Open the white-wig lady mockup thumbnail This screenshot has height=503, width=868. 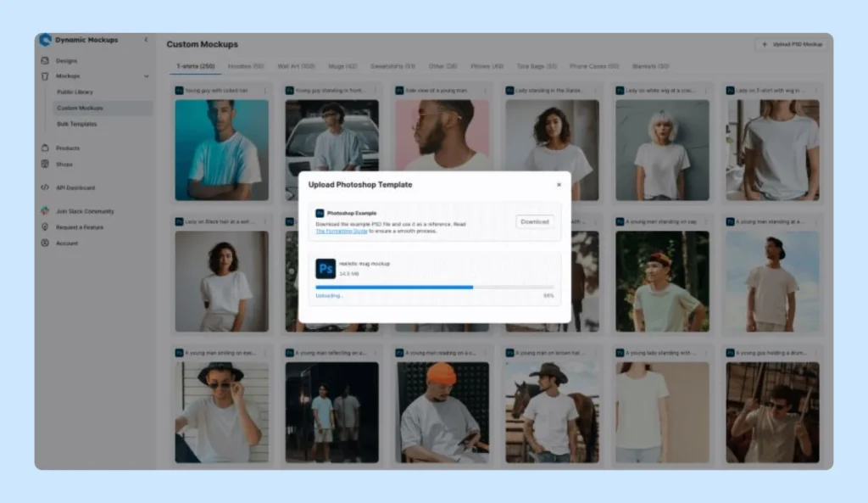coord(662,150)
